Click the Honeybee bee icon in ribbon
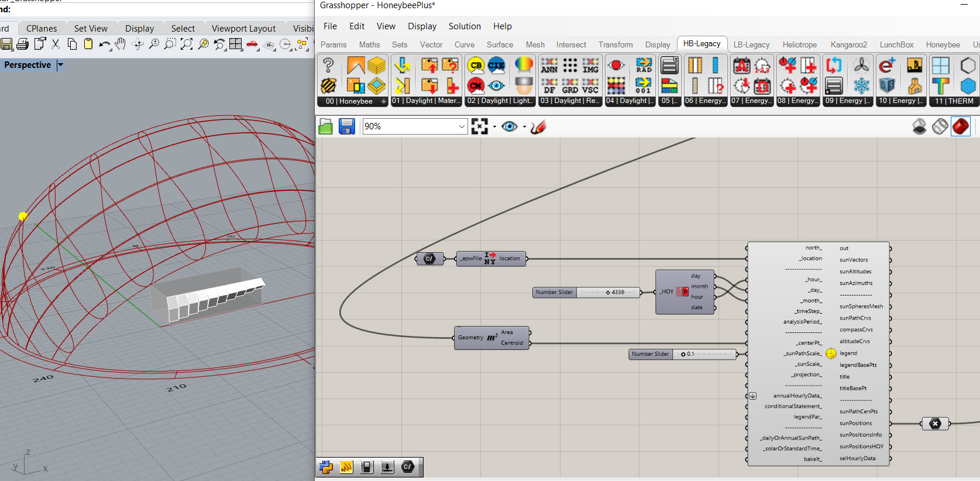This screenshot has height=481, width=980. [329, 86]
